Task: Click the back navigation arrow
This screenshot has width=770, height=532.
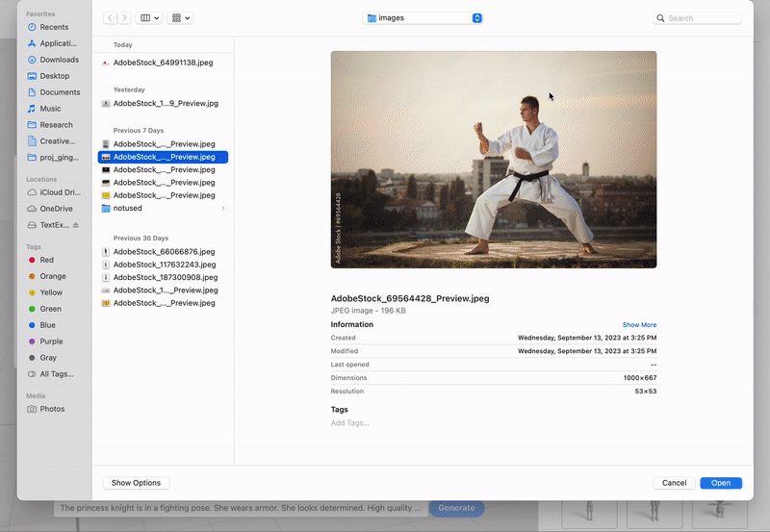Action: (x=111, y=18)
